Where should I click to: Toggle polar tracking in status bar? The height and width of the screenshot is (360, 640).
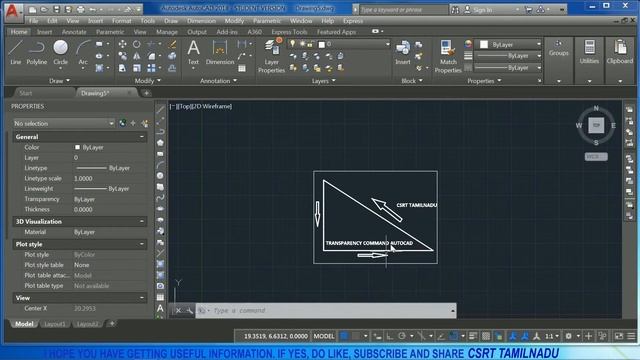click(x=402, y=336)
